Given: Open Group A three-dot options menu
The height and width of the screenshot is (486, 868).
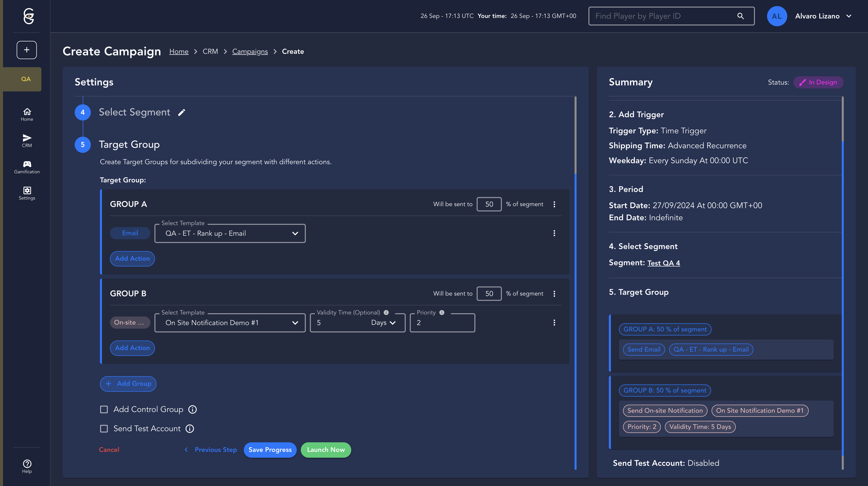Looking at the screenshot, I should point(554,204).
